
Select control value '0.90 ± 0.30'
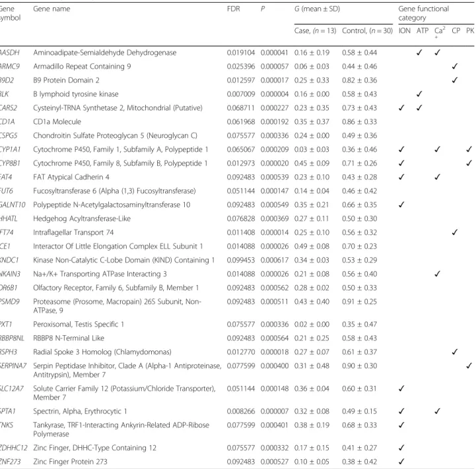pyautogui.click(x=359, y=366)
